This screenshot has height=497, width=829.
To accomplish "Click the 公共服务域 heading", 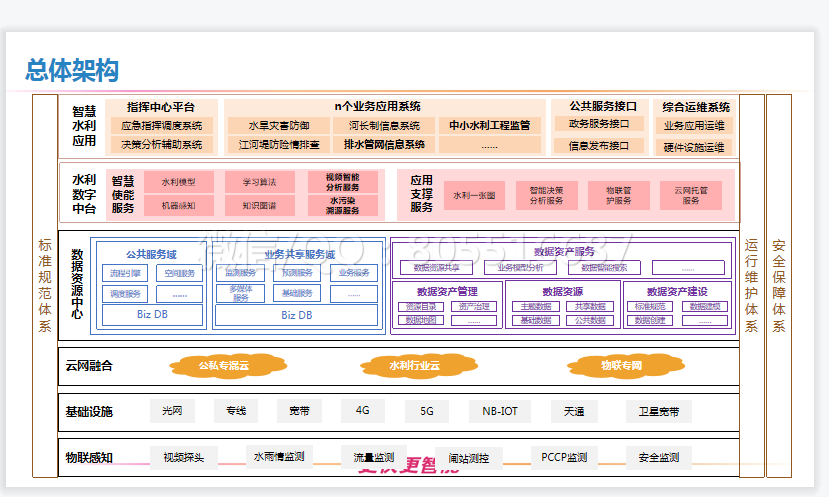I will coord(151,254).
